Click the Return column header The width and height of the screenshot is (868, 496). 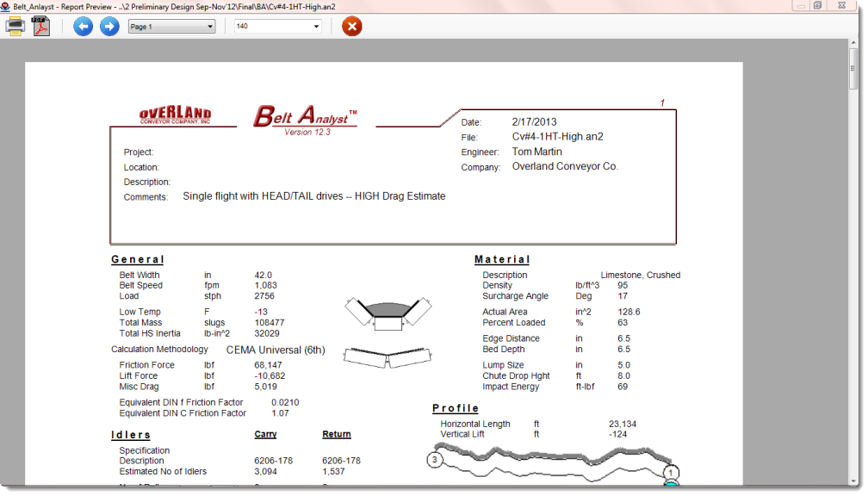pos(337,435)
